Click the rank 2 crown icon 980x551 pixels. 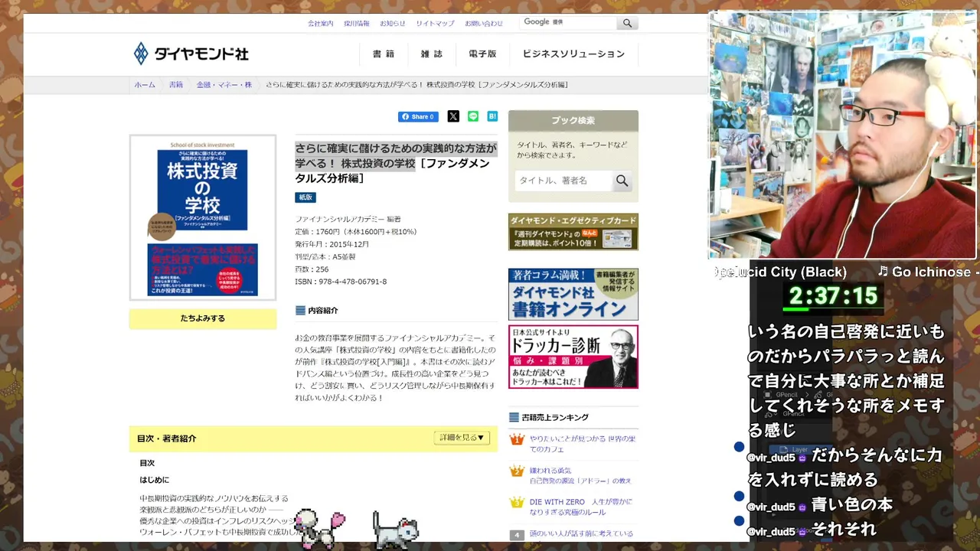click(518, 471)
